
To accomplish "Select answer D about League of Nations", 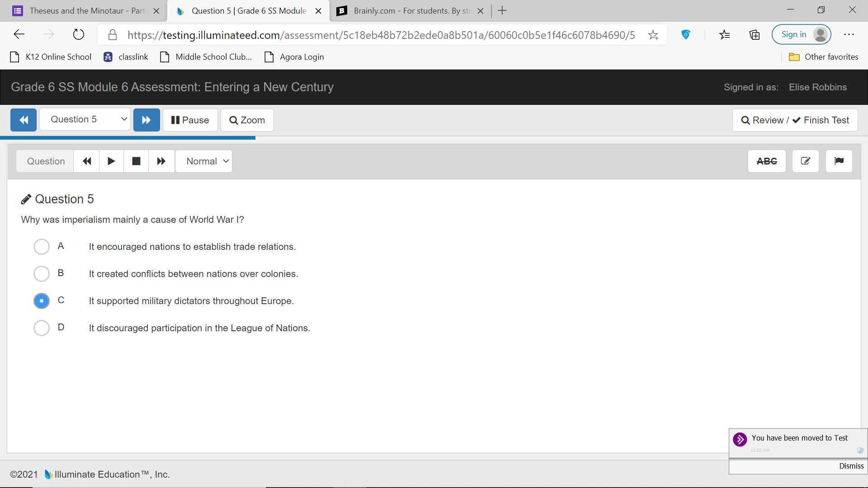I will pos(42,328).
